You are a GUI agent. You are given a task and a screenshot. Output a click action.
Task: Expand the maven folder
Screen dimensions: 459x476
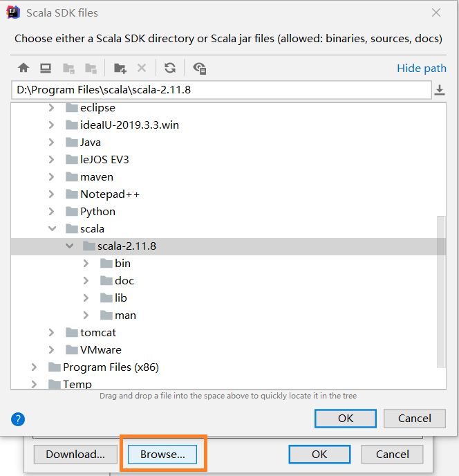pyautogui.click(x=52, y=176)
